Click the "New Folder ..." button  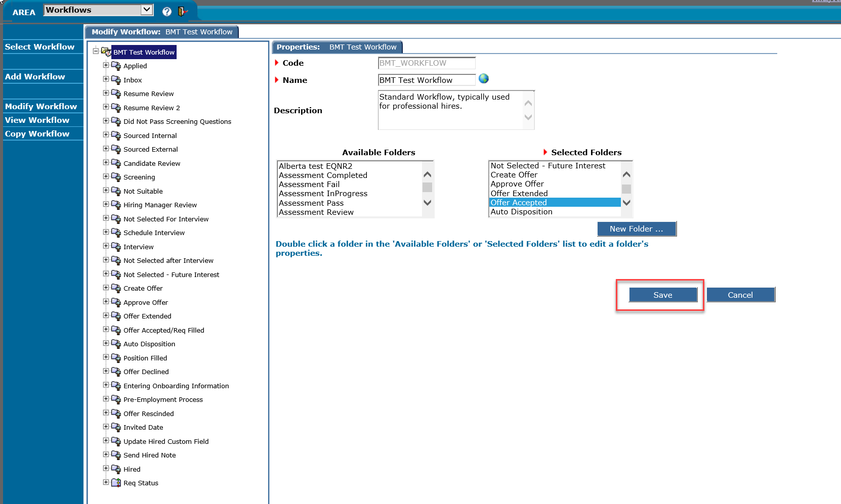pyautogui.click(x=636, y=228)
